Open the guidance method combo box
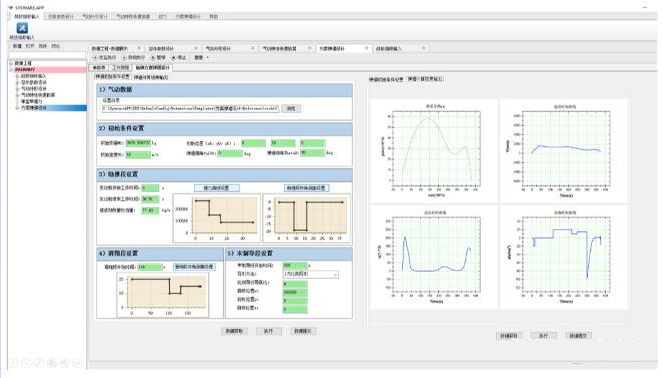This screenshot has width=662, height=378. pyautogui.click(x=311, y=274)
